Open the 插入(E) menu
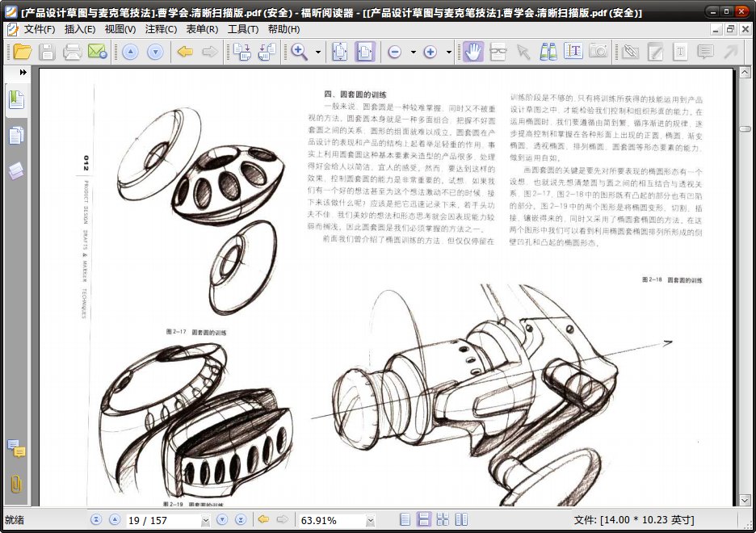 point(80,29)
